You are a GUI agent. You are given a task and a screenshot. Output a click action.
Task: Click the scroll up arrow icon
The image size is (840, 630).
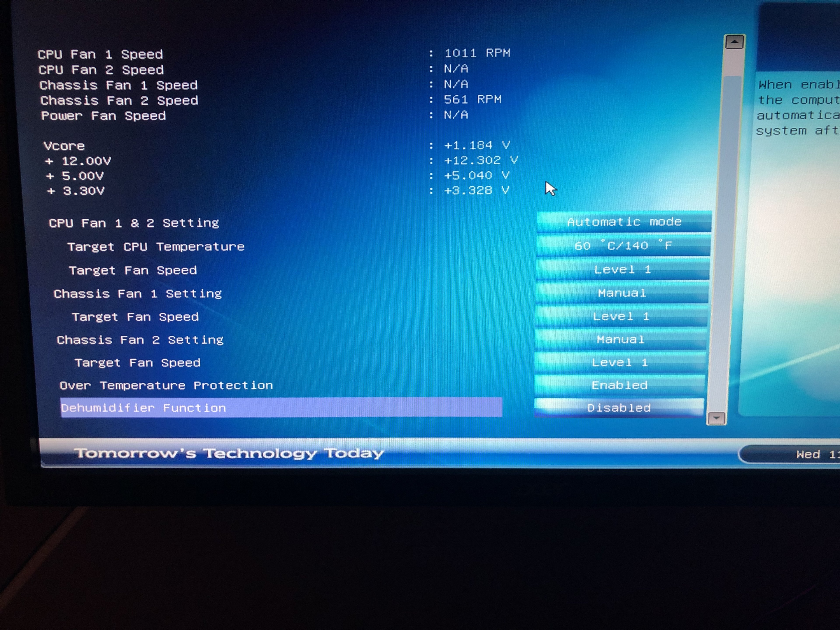click(734, 42)
